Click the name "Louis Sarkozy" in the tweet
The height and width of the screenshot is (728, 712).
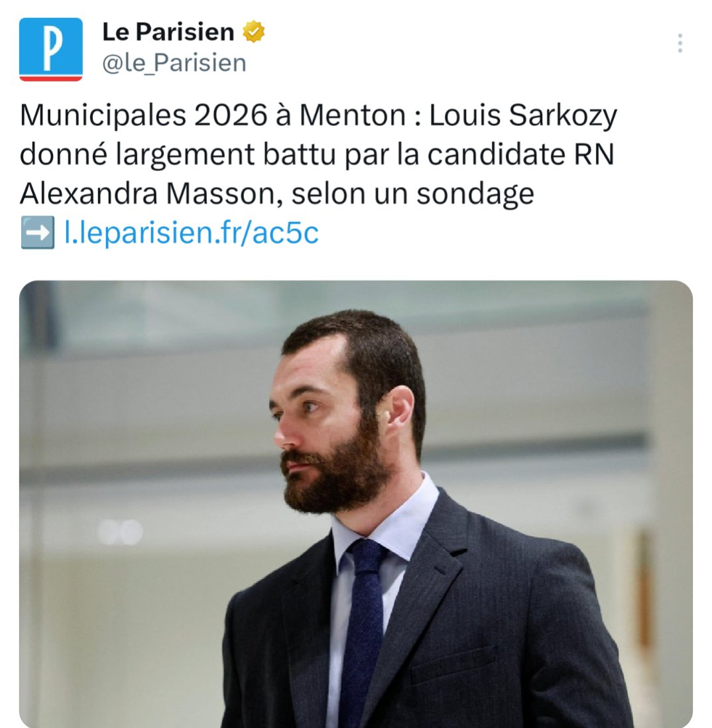523,116
